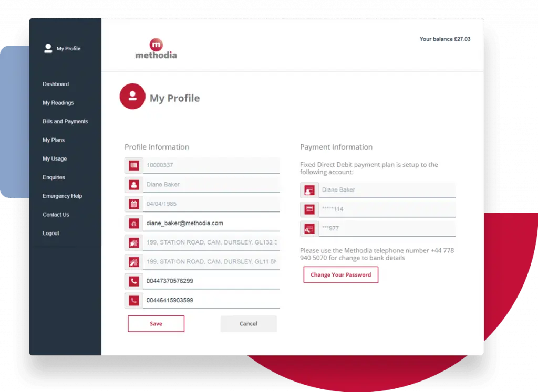
Task: Click the card icon beside *****114
Action: click(x=309, y=209)
